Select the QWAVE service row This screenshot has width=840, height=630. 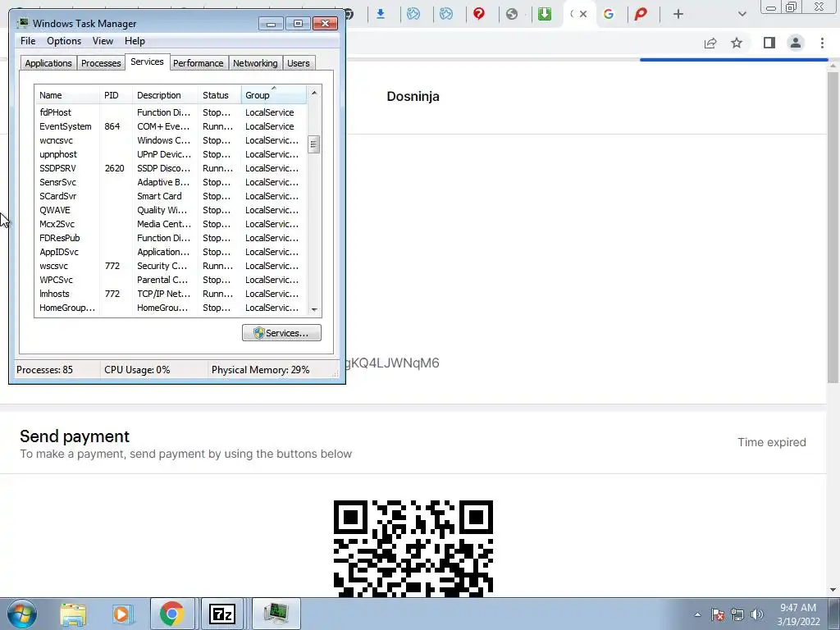tap(171, 210)
